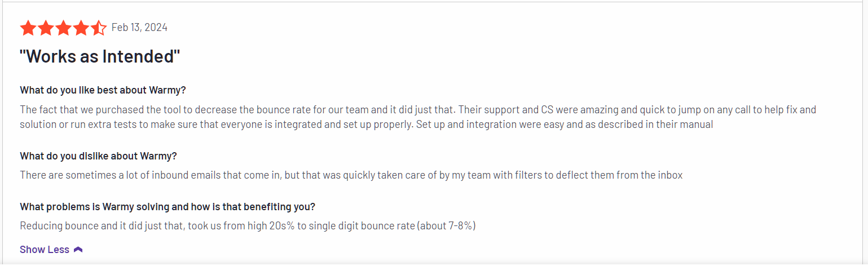Click the third rating star

coord(63,28)
